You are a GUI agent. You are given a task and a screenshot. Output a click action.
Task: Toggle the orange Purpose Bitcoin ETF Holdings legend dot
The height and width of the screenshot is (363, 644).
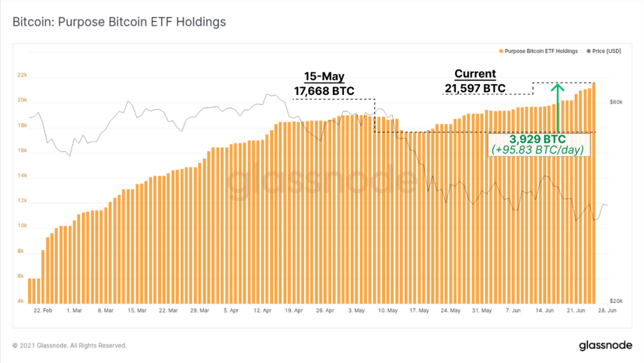tap(501, 51)
